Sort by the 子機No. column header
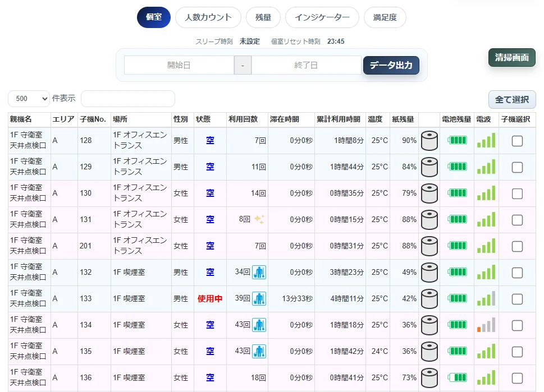The height and width of the screenshot is (392, 544). pyautogui.click(x=94, y=119)
